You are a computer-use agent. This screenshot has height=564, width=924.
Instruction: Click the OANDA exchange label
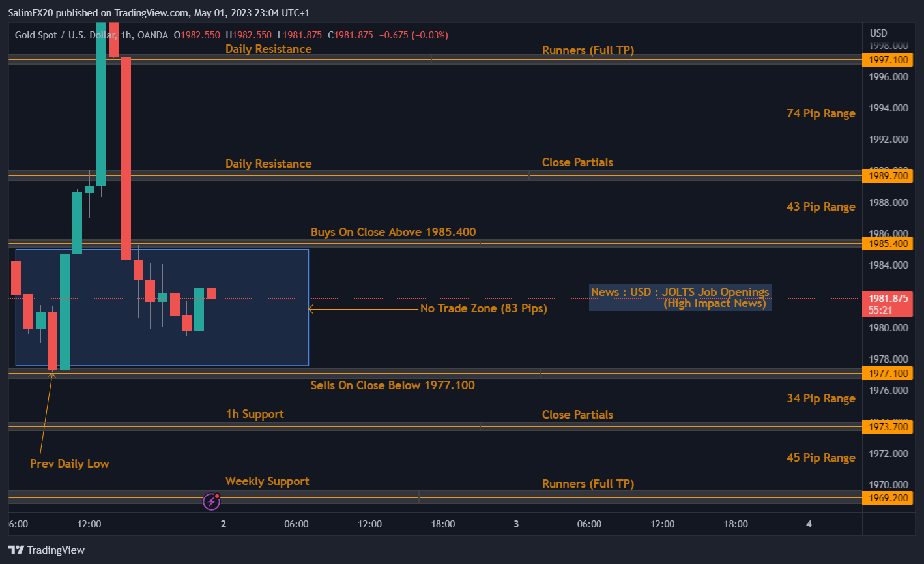tap(149, 35)
